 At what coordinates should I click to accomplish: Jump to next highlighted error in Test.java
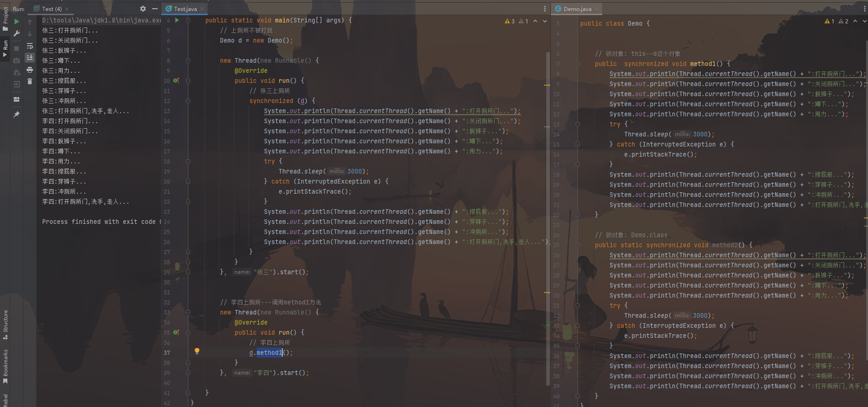click(544, 21)
